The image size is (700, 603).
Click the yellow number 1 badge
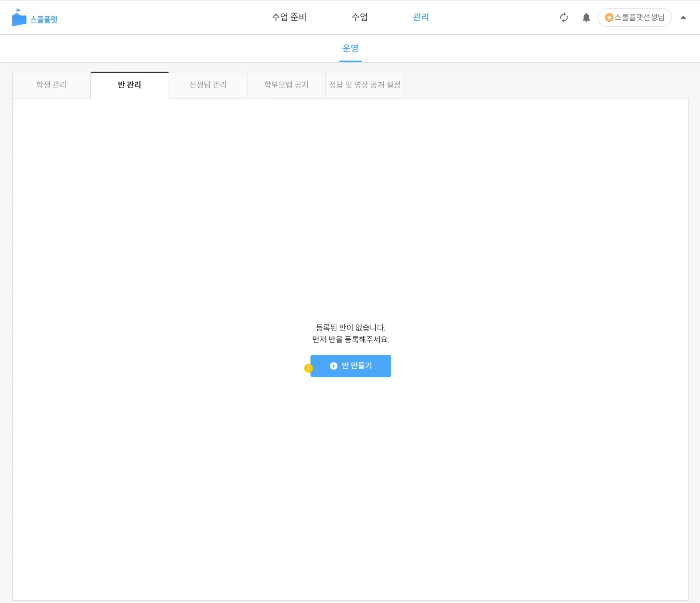tap(308, 368)
